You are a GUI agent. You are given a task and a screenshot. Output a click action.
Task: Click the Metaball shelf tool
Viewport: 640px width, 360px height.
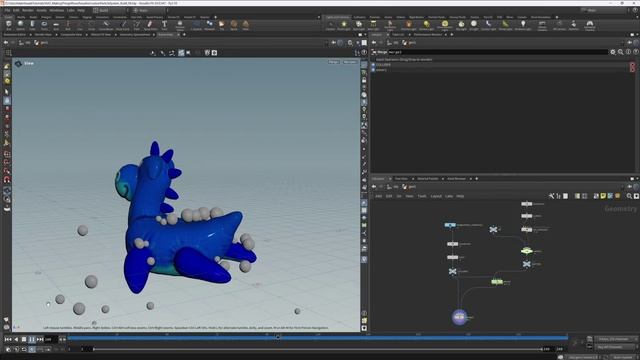point(209,25)
